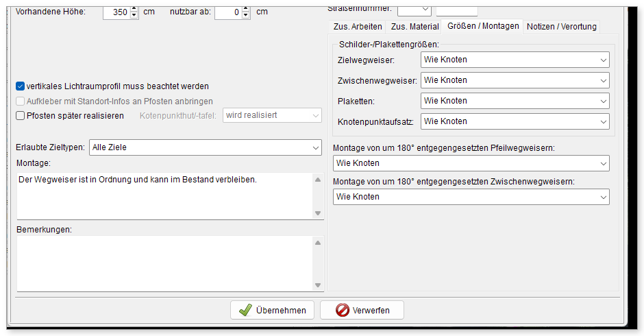Open the Kotenpunkthut/-tafel dropdown
The height and width of the screenshot is (336, 644).
(272, 115)
